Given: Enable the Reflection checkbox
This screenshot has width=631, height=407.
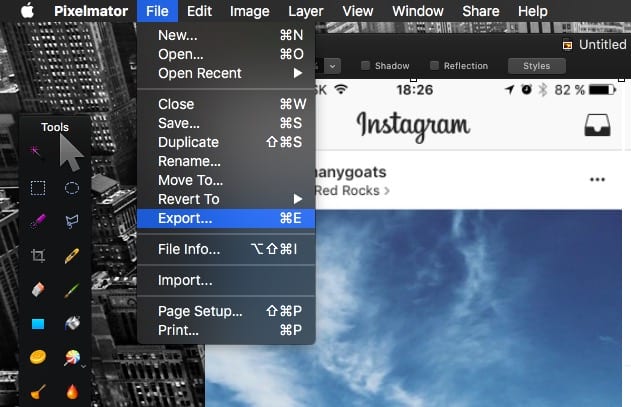Looking at the screenshot, I should (434, 66).
